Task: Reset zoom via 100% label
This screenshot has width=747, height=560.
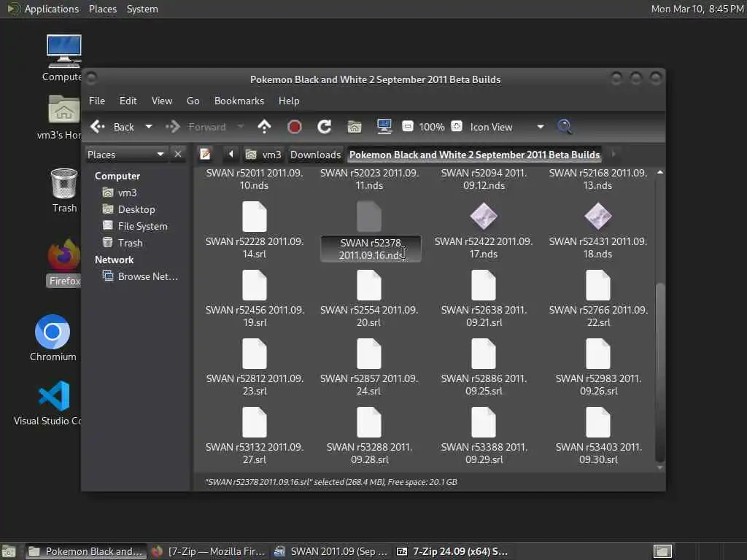Action: 432,127
